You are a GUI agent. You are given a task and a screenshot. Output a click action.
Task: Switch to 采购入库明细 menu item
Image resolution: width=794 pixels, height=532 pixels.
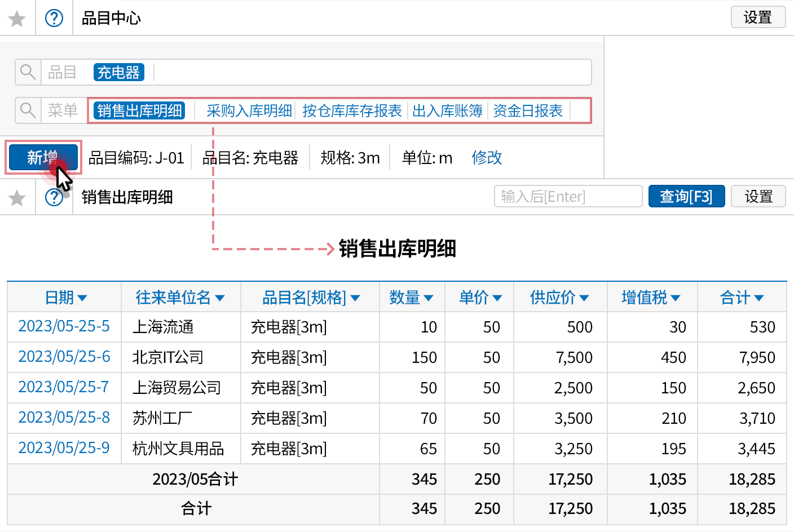point(249,110)
